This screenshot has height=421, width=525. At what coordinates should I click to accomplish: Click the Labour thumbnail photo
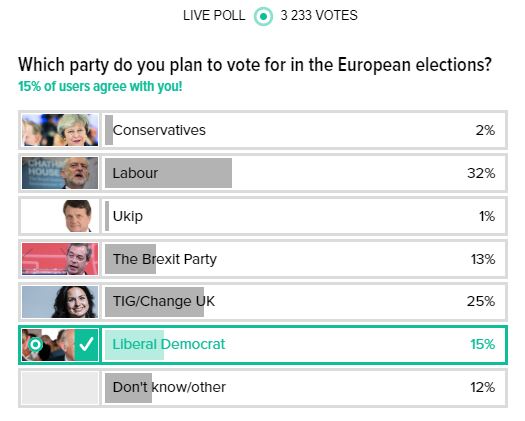[x=60, y=173]
